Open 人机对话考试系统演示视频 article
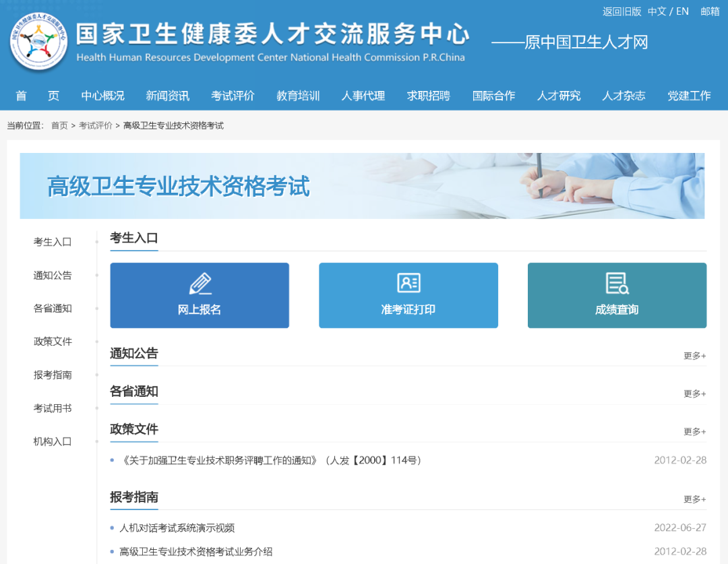This screenshot has width=728, height=564. tap(177, 528)
